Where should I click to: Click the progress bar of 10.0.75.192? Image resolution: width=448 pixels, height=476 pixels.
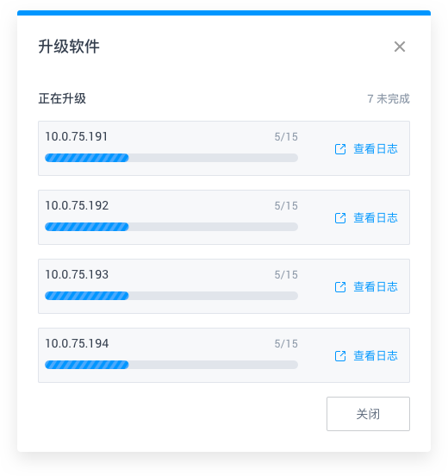click(x=171, y=227)
